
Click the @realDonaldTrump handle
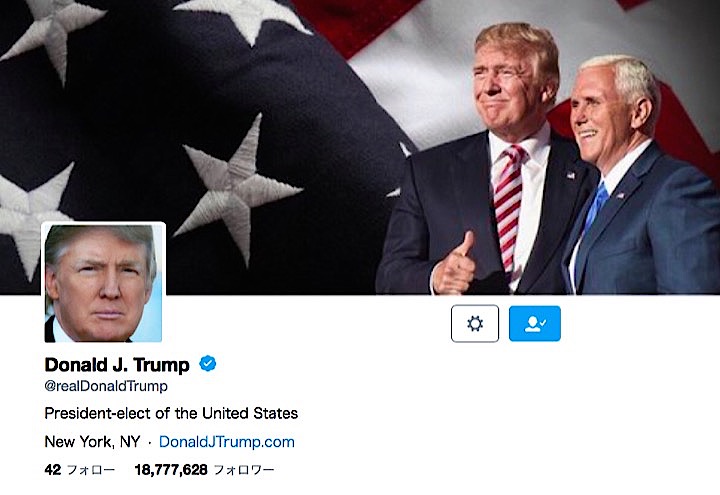click(106, 386)
